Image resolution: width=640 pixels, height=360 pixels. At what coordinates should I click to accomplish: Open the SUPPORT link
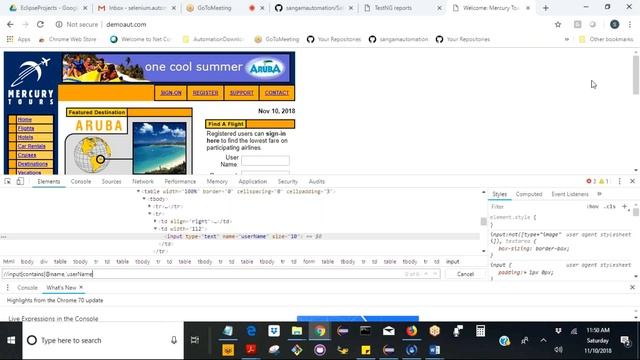(242, 93)
